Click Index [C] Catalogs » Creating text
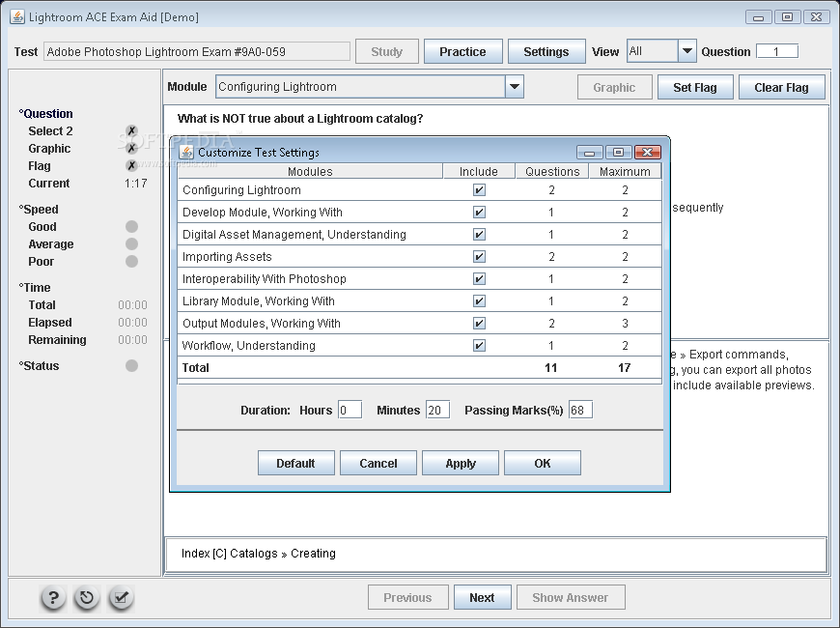 click(x=258, y=554)
